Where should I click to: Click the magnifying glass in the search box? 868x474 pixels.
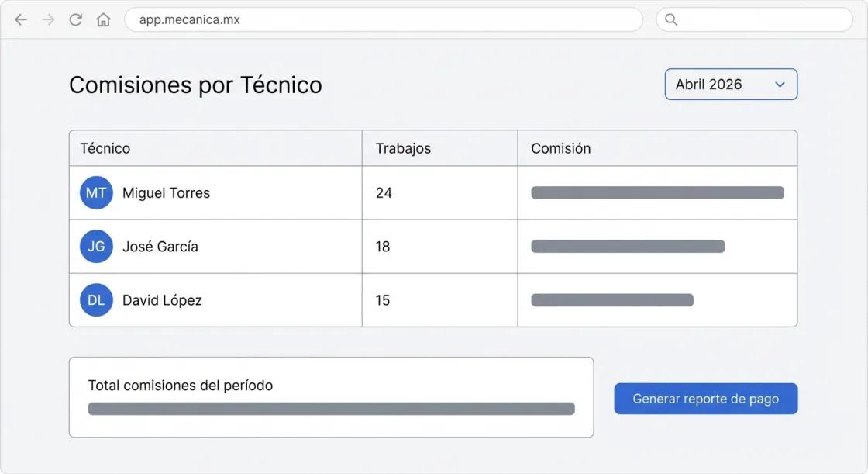pyautogui.click(x=670, y=19)
